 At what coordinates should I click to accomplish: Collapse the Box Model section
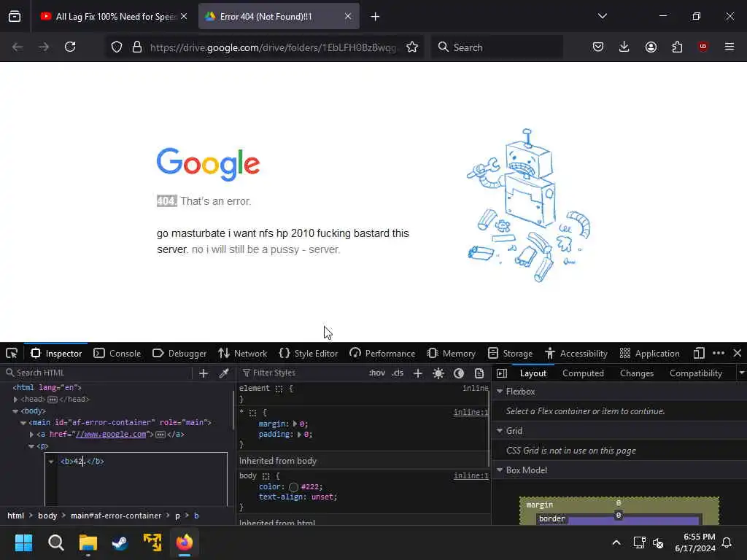click(x=500, y=470)
